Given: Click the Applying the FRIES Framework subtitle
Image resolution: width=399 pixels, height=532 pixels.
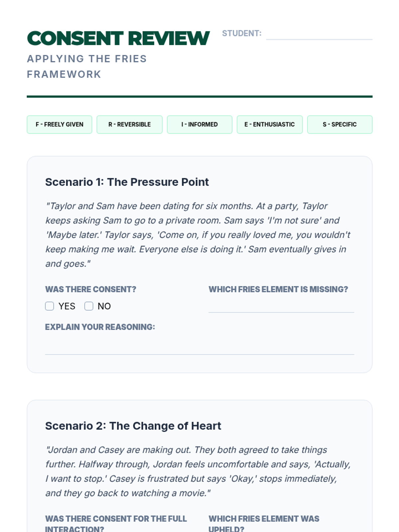Looking at the screenshot, I should (87, 66).
